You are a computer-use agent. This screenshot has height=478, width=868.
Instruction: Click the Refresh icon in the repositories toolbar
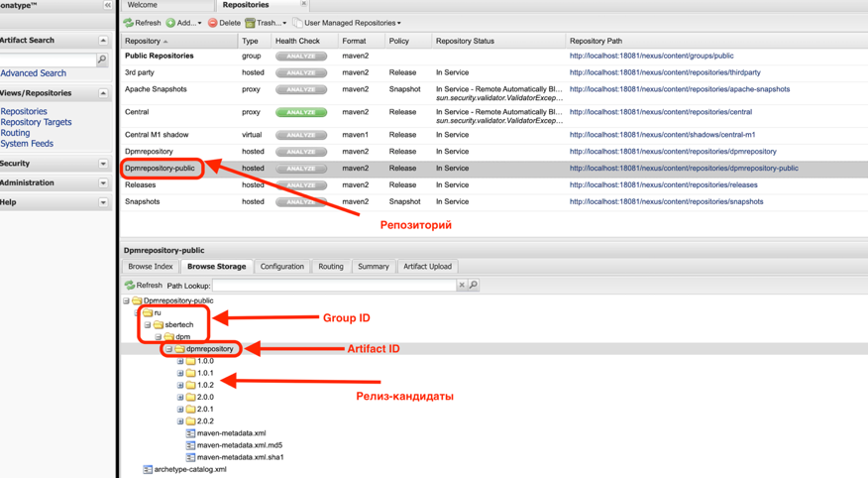tap(129, 23)
